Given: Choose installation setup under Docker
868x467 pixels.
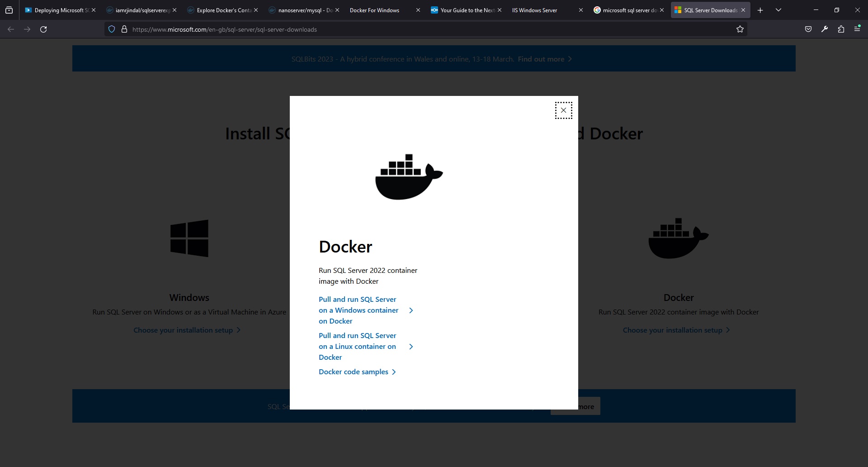Looking at the screenshot, I should (x=672, y=330).
